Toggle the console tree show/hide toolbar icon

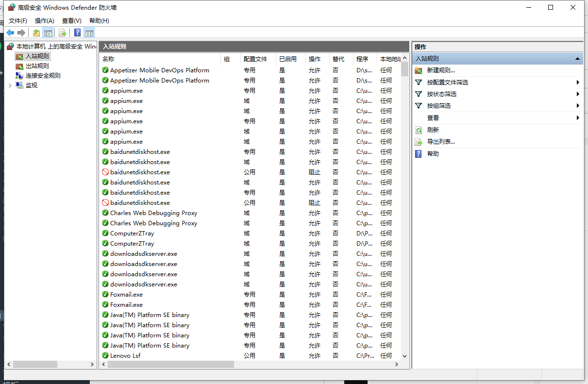pyautogui.click(x=48, y=33)
